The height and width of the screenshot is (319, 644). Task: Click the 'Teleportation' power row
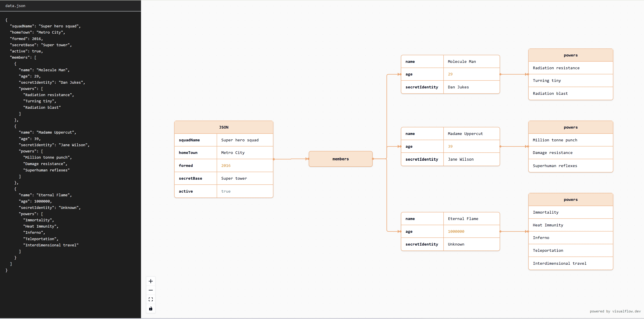click(x=570, y=251)
